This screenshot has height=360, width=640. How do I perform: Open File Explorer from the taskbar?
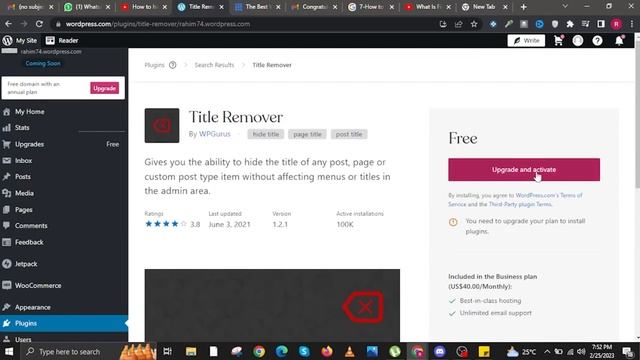(x=191, y=351)
